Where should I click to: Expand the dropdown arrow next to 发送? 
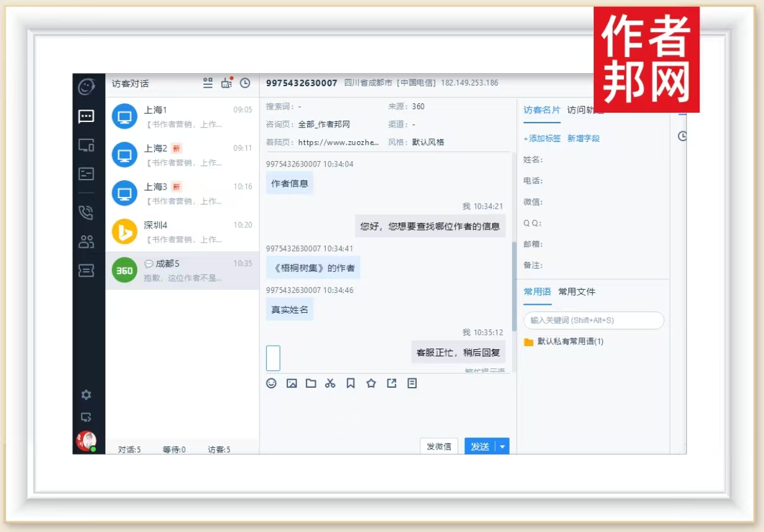502,447
